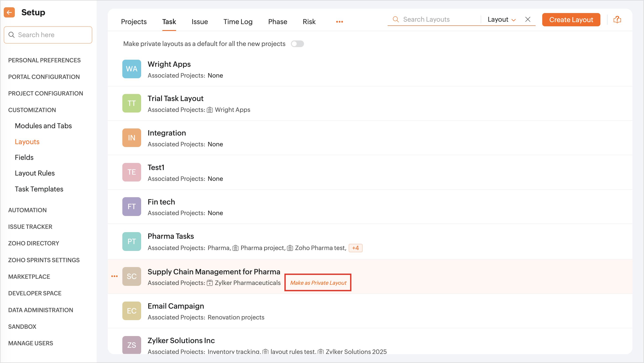The image size is (644, 363).
Task: Switch to the Time Log tab
Action: (x=238, y=22)
